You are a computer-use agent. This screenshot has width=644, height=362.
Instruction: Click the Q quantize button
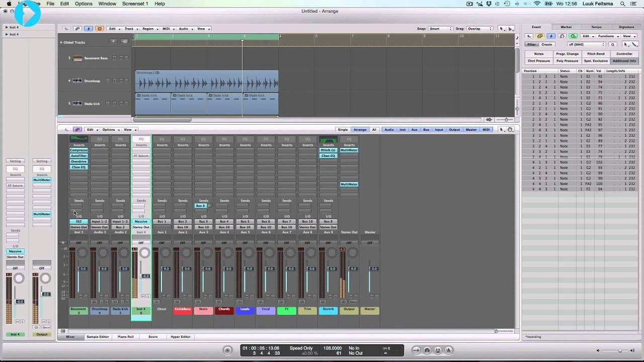click(x=613, y=44)
